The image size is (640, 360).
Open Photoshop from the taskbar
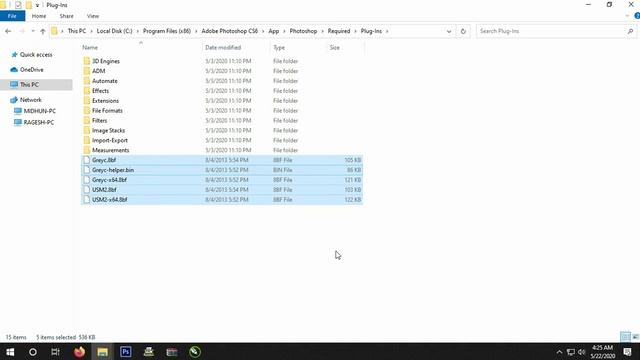[126, 352]
